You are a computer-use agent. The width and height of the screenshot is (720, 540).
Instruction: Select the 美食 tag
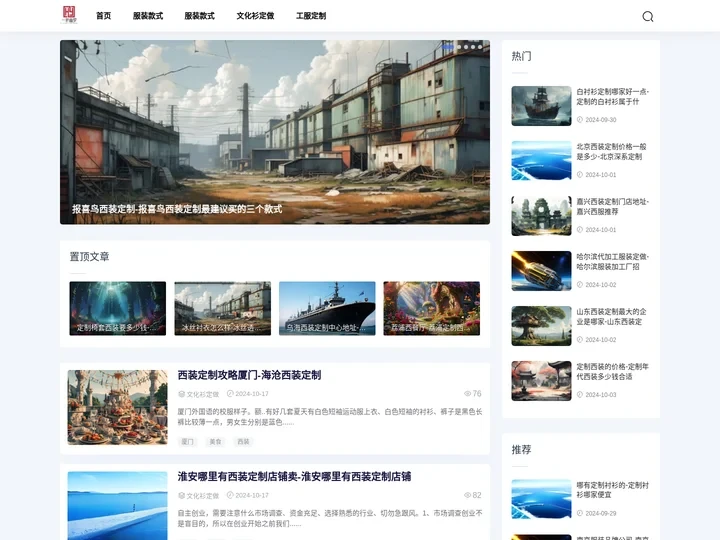point(215,442)
